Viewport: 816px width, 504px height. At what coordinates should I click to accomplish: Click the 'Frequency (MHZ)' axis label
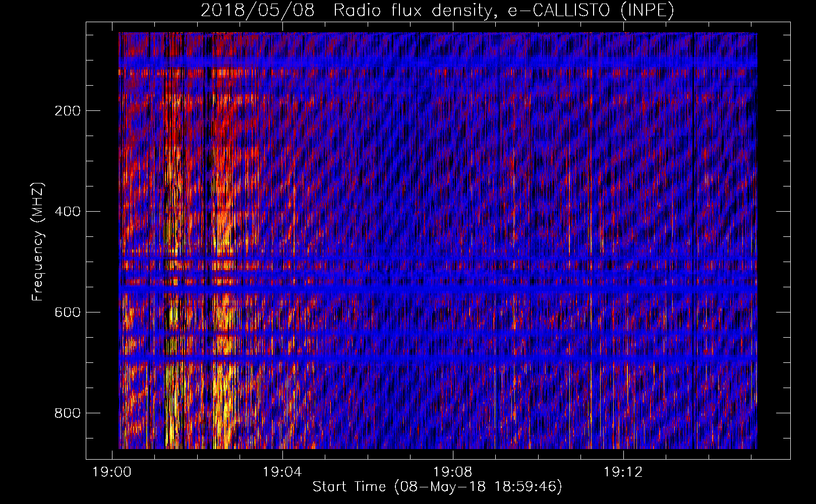37,242
